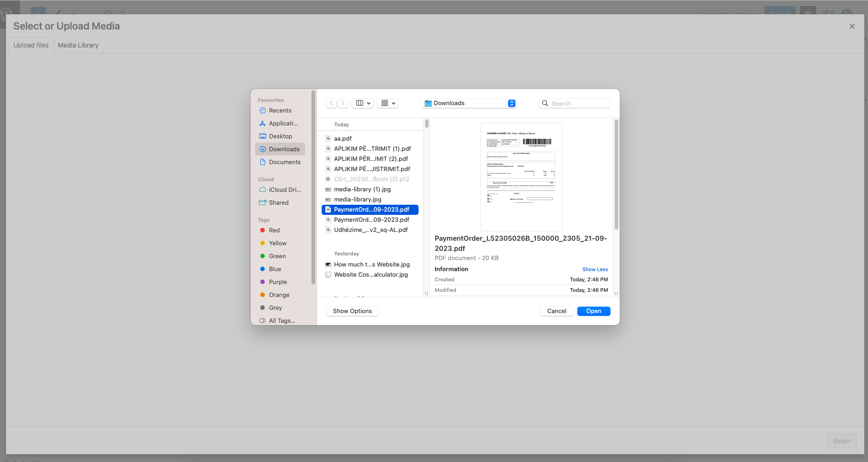Filter files by the Red tag
Screen dimensions: 868x462
274,230
